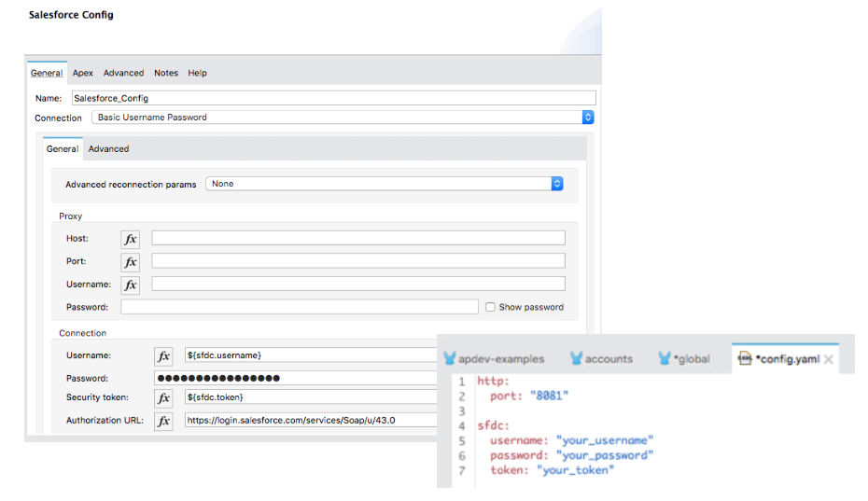The image size is (868, 501).
Task: Select the top-level General tab
Action: coord(47,73)
